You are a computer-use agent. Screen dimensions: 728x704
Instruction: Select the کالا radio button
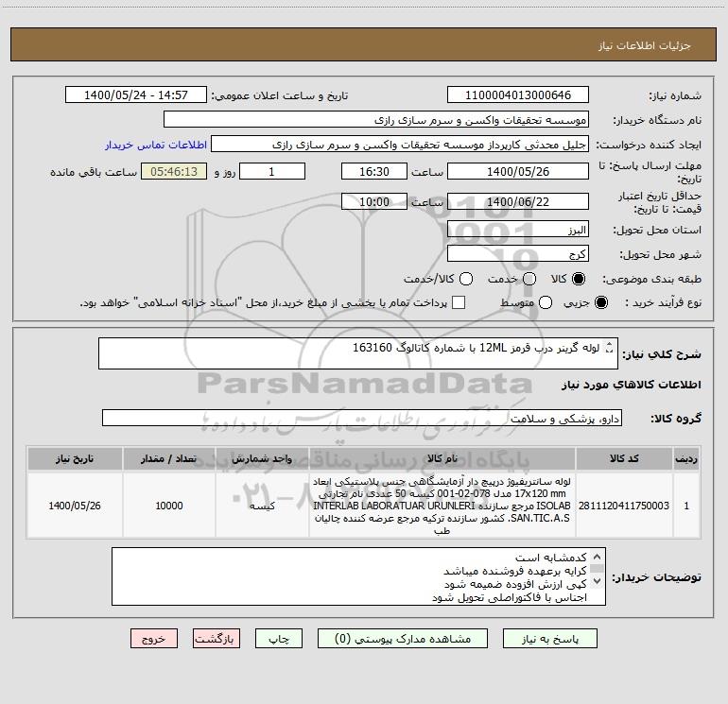(x=579, y=279)
